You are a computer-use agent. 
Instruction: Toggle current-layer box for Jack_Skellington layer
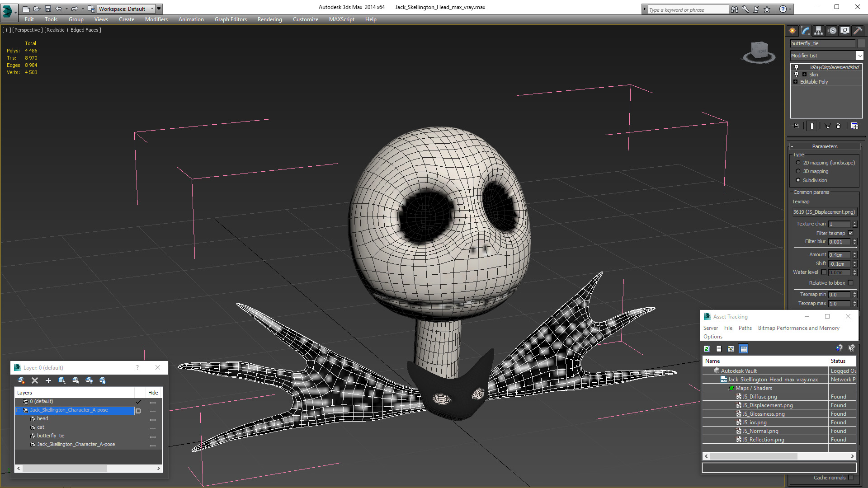tap(138, 411)
